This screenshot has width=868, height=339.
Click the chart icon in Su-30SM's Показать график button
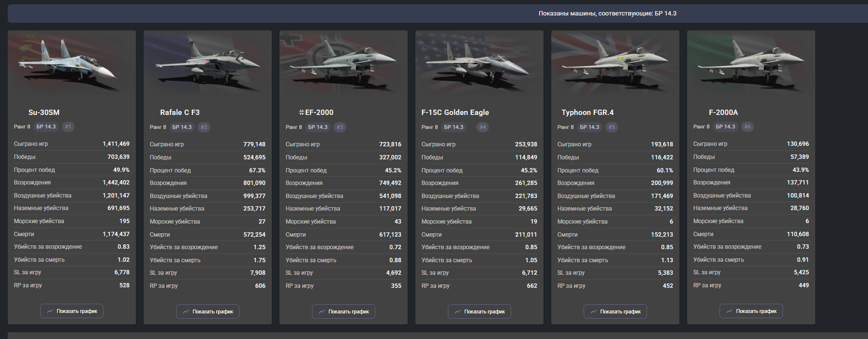pyautogui.click(x=50, y=311)
